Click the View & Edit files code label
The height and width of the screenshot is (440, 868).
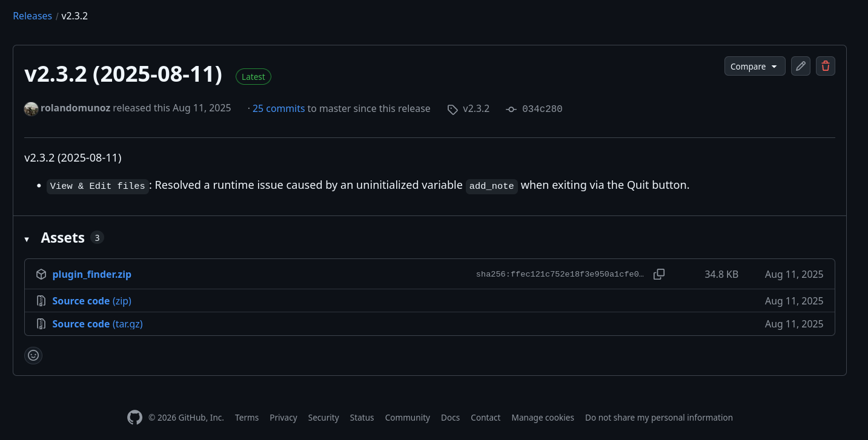point(98,186)
